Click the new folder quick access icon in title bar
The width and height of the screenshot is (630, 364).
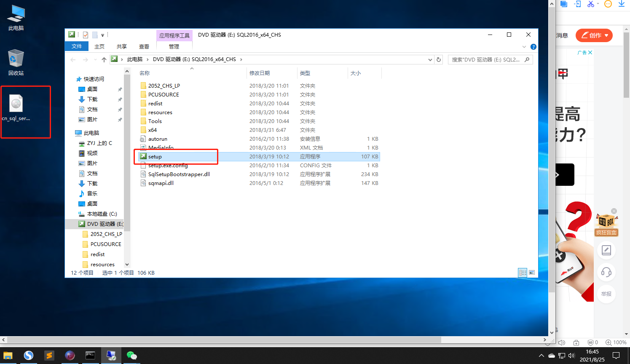[x=95, y=35]
